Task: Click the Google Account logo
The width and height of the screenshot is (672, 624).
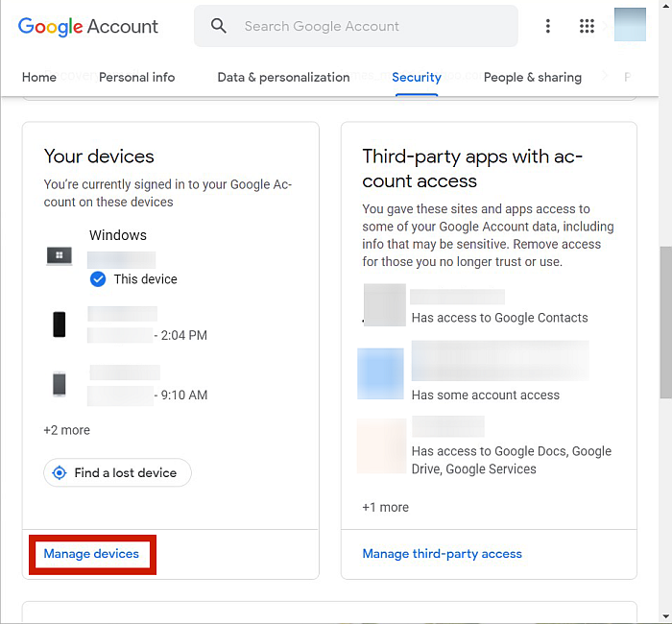Action: (x=88, y=27)
